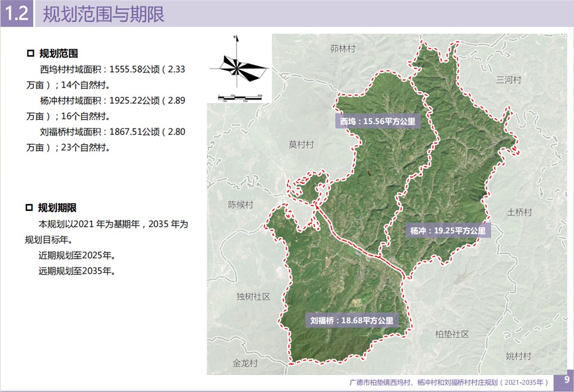Click the 莫村村 label on the map
Viewport: 574px width, 392px height.
tap(302, 144)
